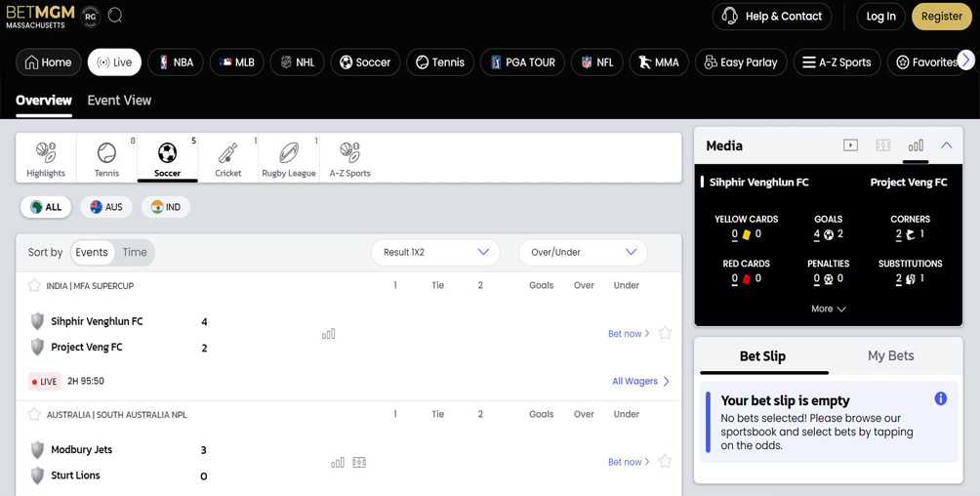Viewport: 980px width, 496px height.
Task: Open the Soccer navigation pill
Action: coord(365,62)
